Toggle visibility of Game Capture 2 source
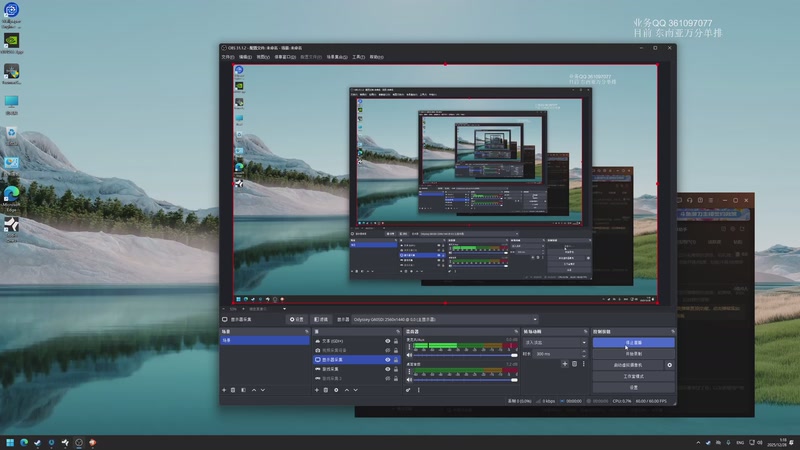800x450 pixels. tap(387, 378)
